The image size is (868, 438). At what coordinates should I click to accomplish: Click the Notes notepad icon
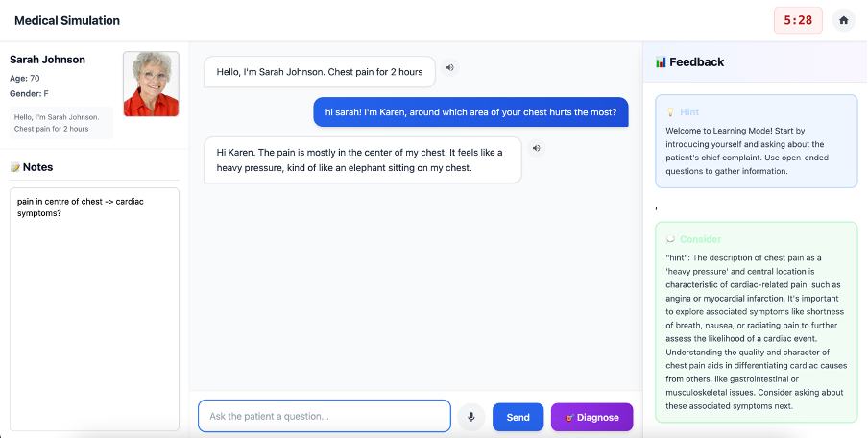coord(15,167)
